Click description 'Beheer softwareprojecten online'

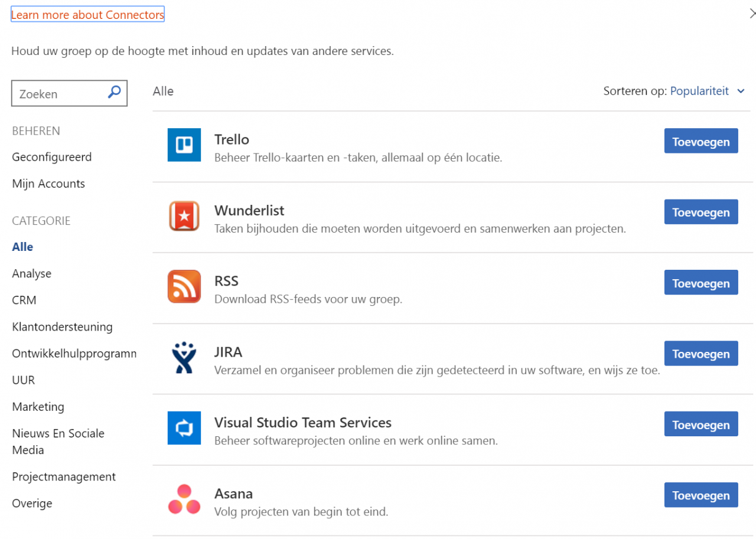coord(356,441)
